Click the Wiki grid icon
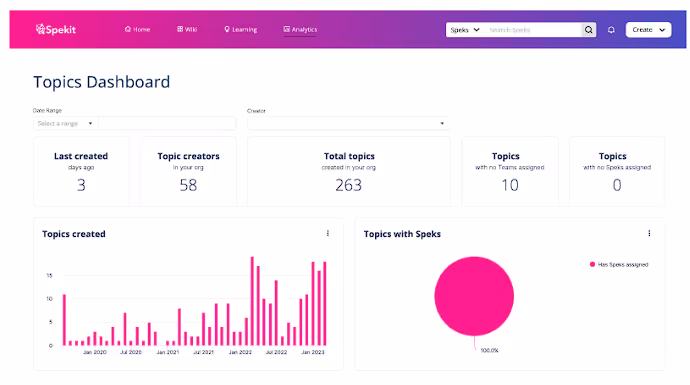690x385 pixels. (x=180, y=29)
